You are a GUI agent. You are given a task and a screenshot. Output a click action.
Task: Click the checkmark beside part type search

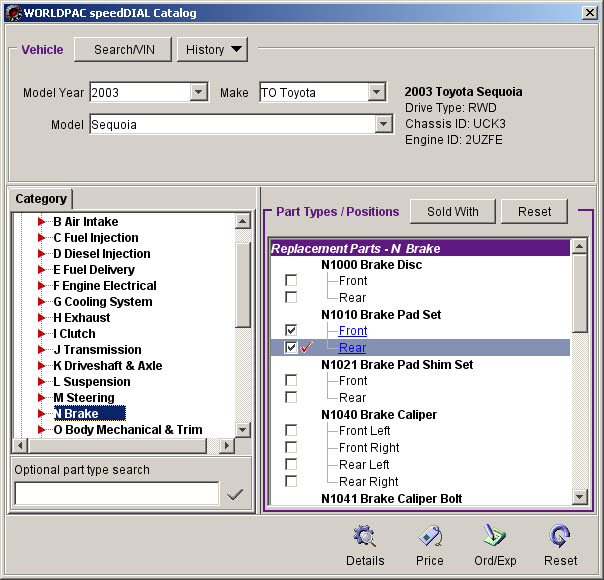point(235,494)
